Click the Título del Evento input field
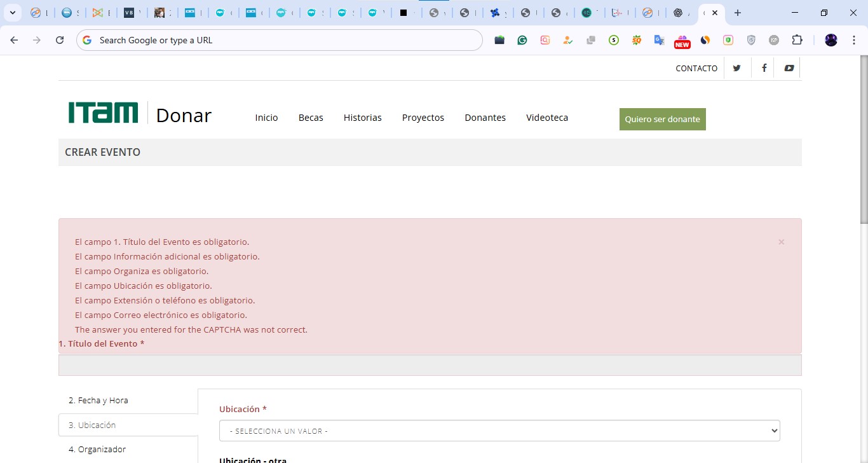This screenshot has width=868, height=463. [x=430, y=365]
